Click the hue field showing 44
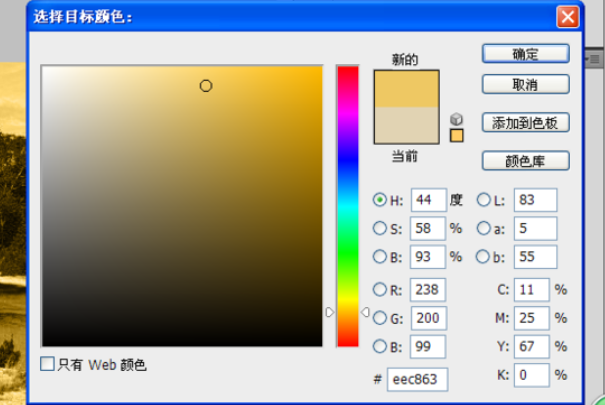The image size is (605, 405). (429, 200)
